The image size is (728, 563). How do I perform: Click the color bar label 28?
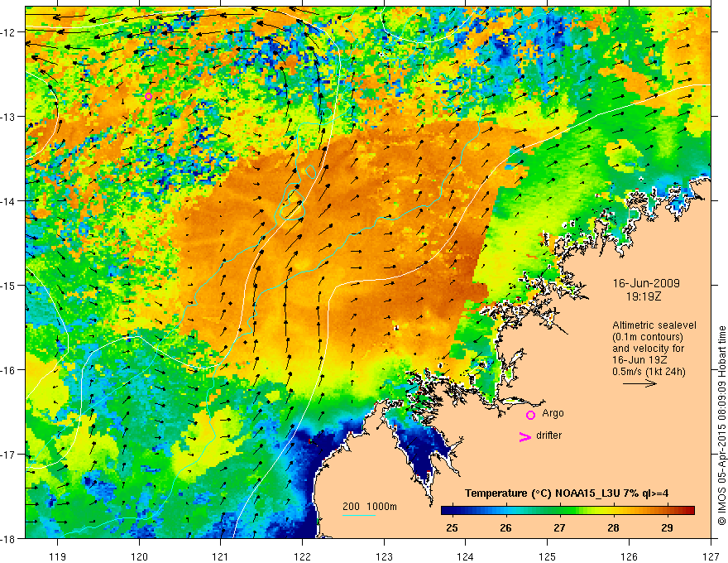point(613,527)
